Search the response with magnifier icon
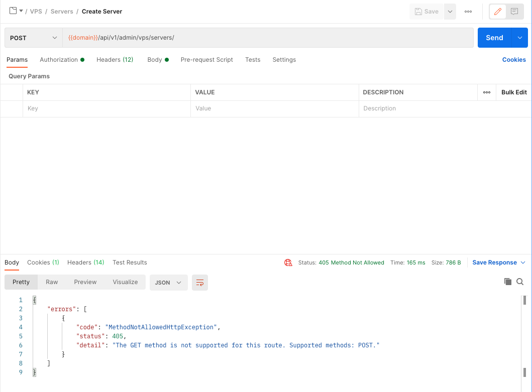This screenshot has height=392, width=532. (520, 282)
